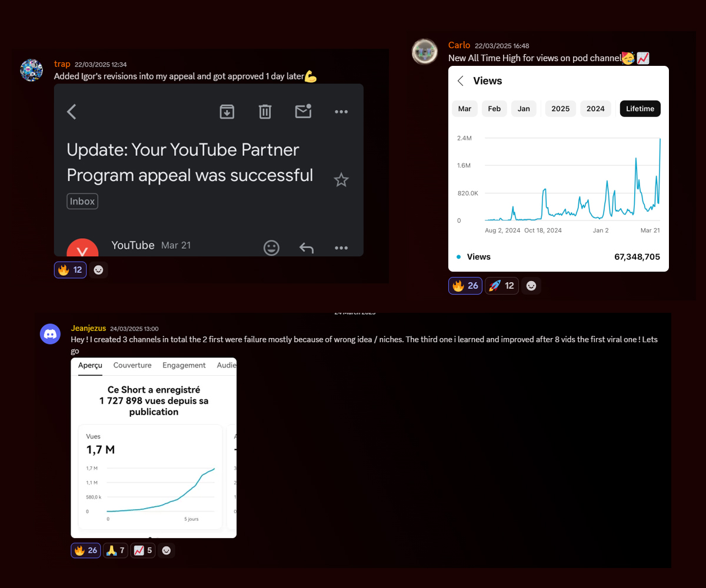Click the reply arrow on the YouTube email
706x588 pixels.
(x=307, y=248)
